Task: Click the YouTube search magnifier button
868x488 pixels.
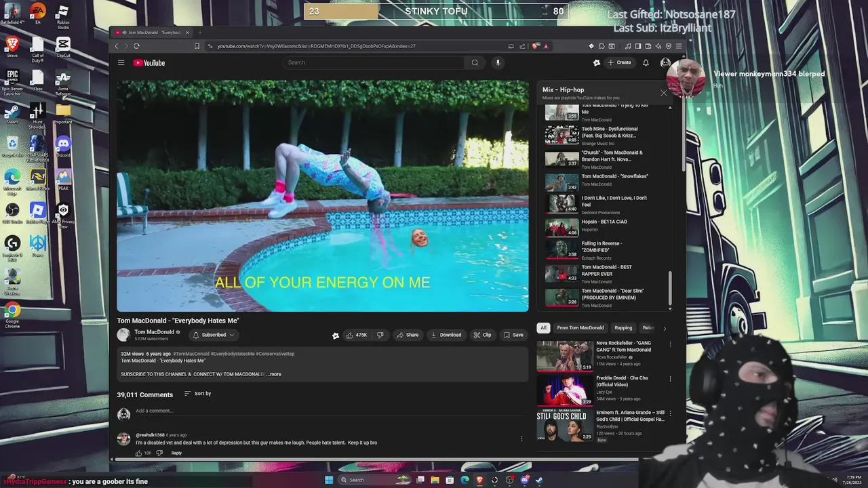Action: (475, 62)
